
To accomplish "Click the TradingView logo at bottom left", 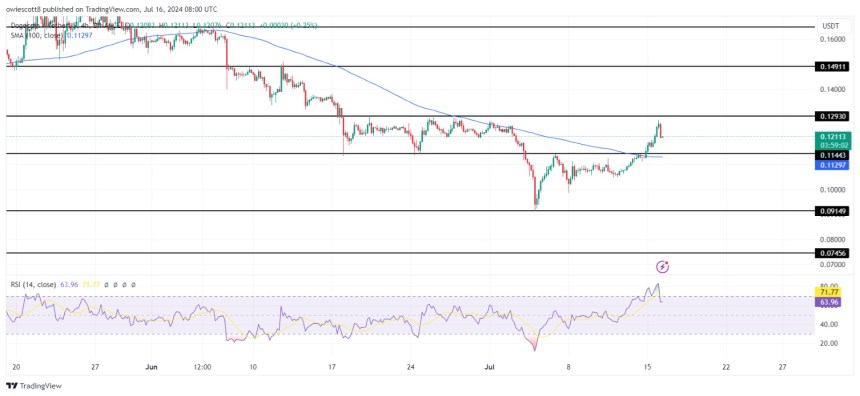I will (34, 386).
